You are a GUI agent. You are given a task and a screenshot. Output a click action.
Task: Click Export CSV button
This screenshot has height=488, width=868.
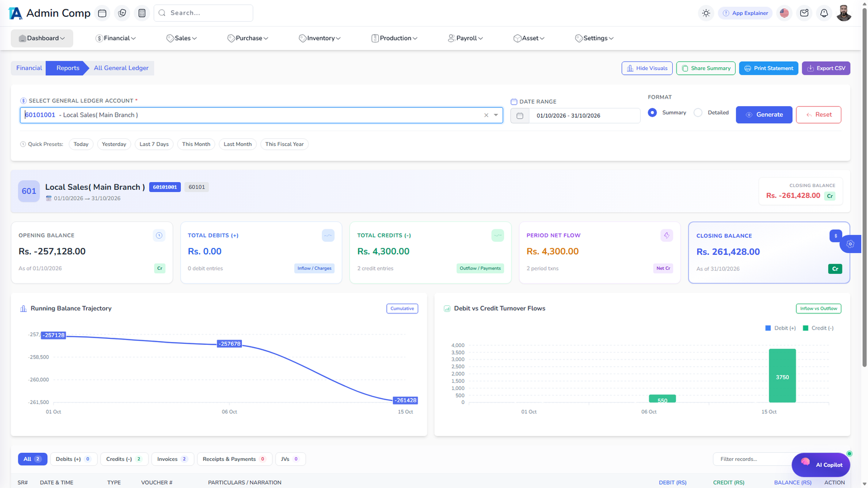point(826,68)
